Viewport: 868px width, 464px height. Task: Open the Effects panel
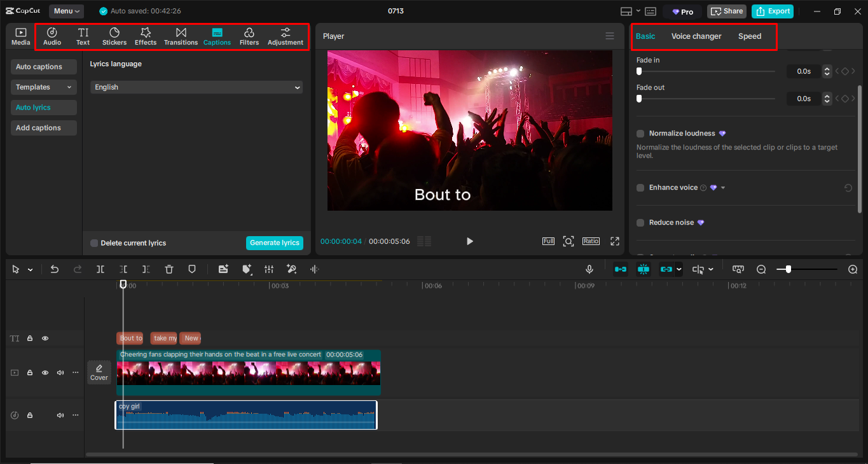click(145, 36)
